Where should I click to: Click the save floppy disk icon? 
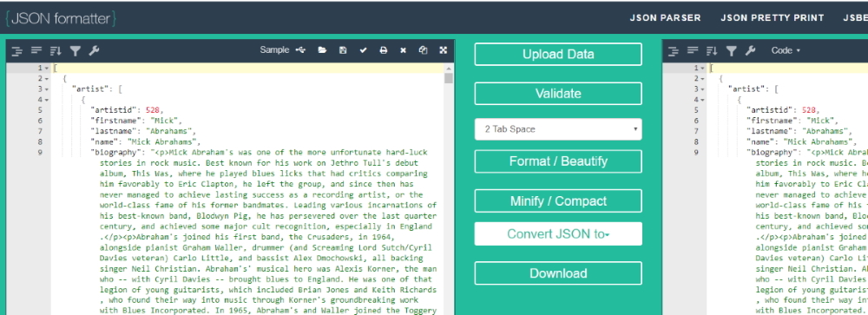pyautogui.click(x=343, y=50)
